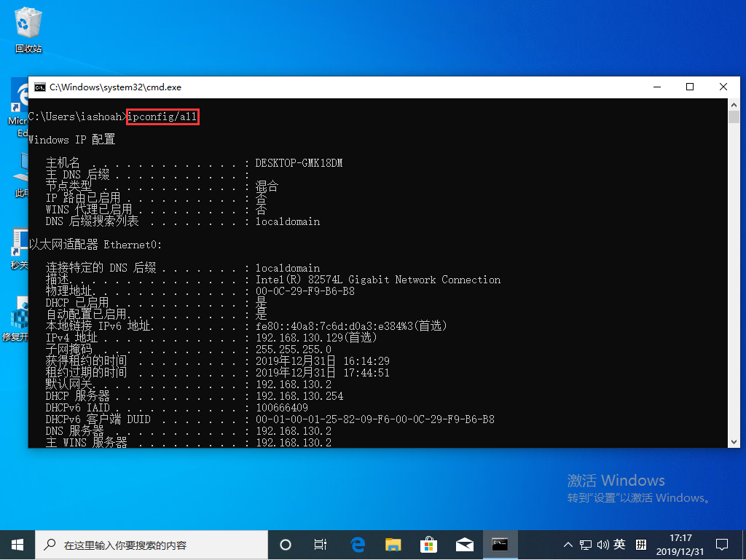Toggle the IME keyboard icon in tray

coord(640,545)
